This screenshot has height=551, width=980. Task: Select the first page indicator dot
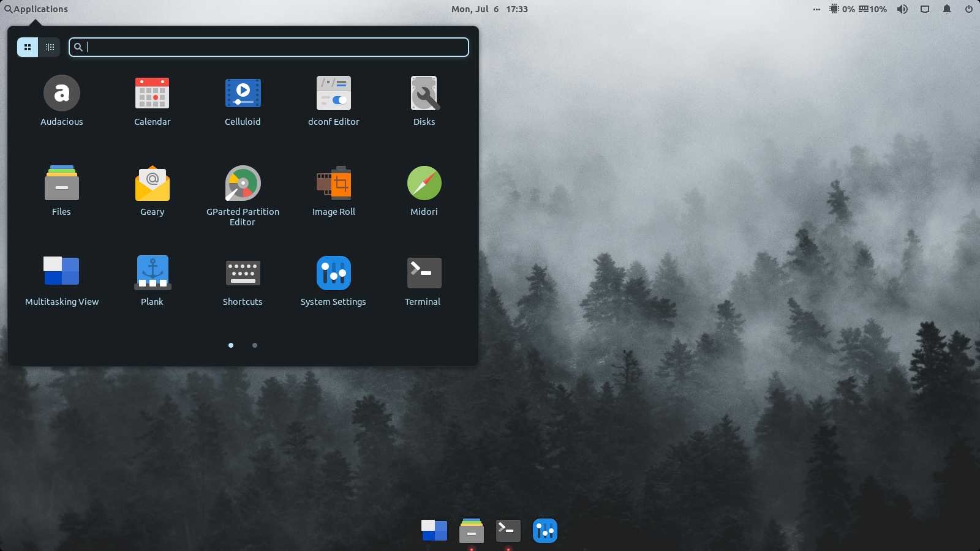(x=231, y=345)
